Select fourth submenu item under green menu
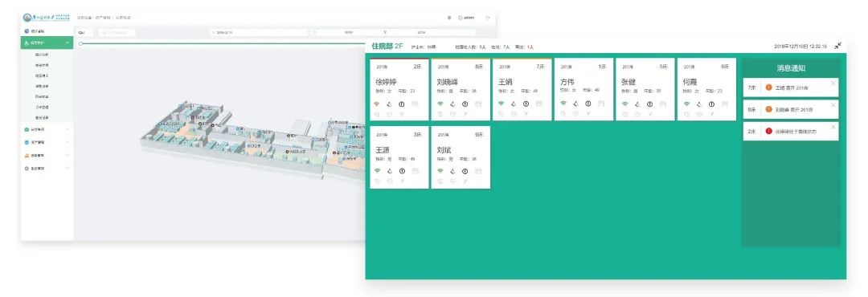This screenshot has width=868, height=297. [42, 86]
